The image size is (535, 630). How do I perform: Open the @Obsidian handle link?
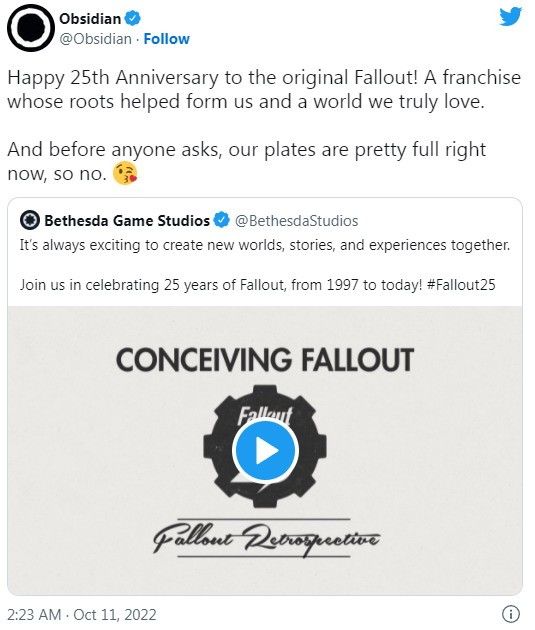(96, 39)
